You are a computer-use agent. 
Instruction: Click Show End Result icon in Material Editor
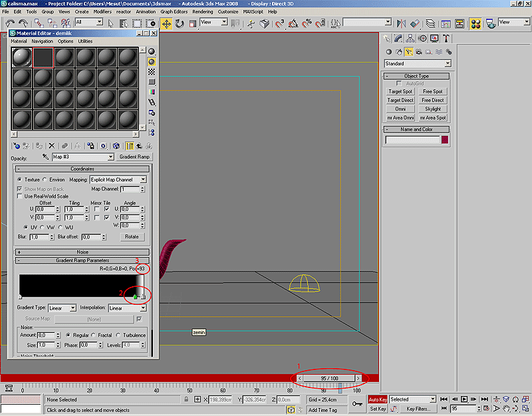130,146
